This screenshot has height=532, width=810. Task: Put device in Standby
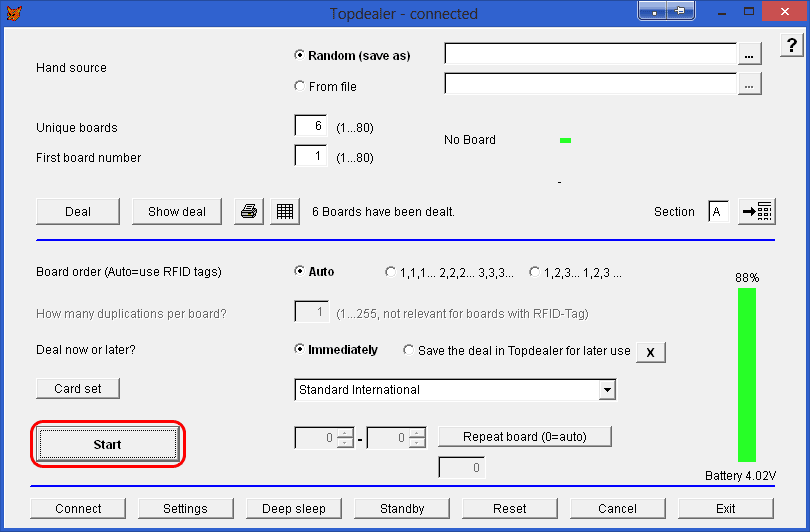(402, 509)
